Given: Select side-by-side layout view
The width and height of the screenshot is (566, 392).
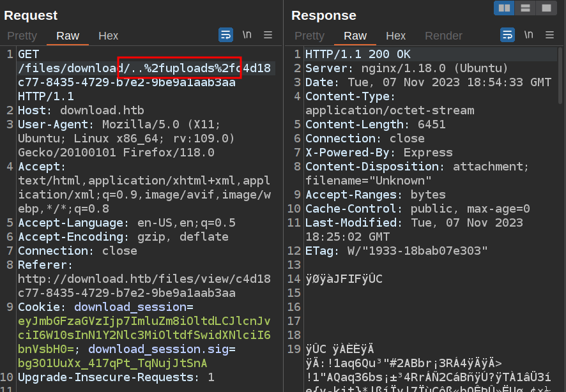Looking at the screenshot, I should pos(504,8).
